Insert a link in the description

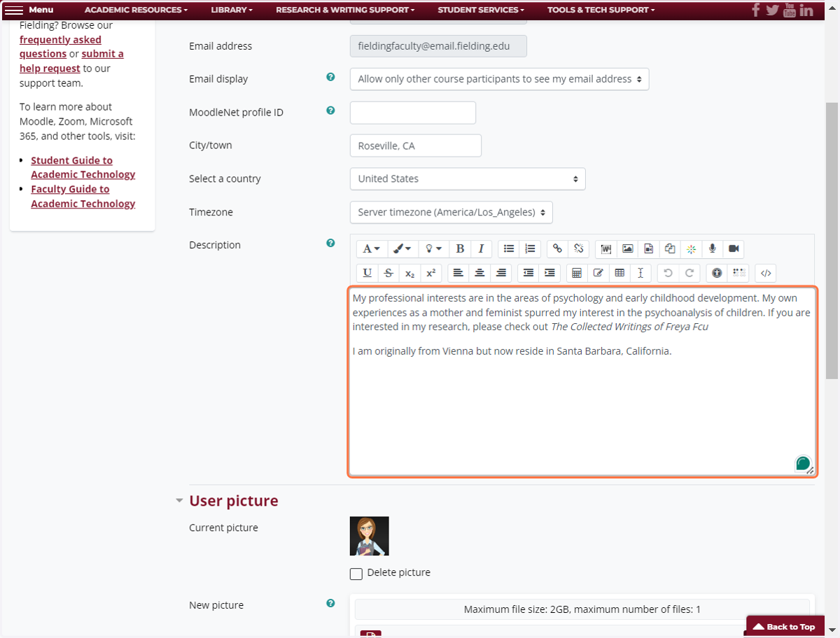557,249
